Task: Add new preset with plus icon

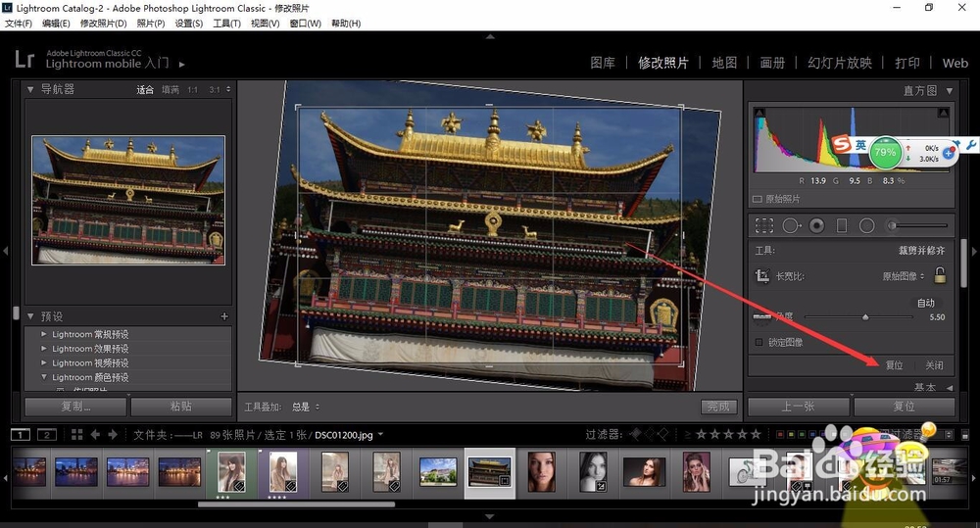Action: point(224,316)
